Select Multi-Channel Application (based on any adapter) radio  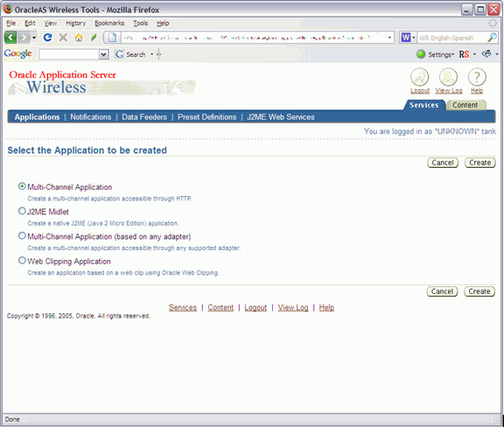point(22,235)
